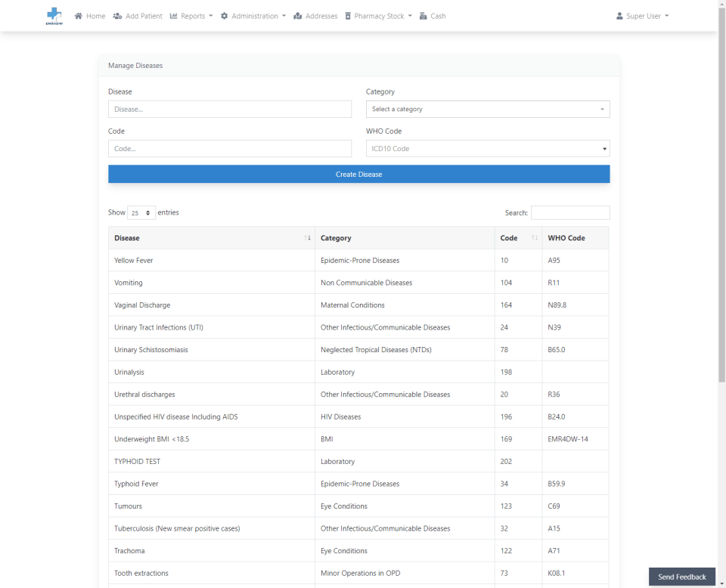This screenshot has width=726, height=588.
Task: Click Neglected Tropical Diseases (NTDs) cell
Action: coord(404,350)
